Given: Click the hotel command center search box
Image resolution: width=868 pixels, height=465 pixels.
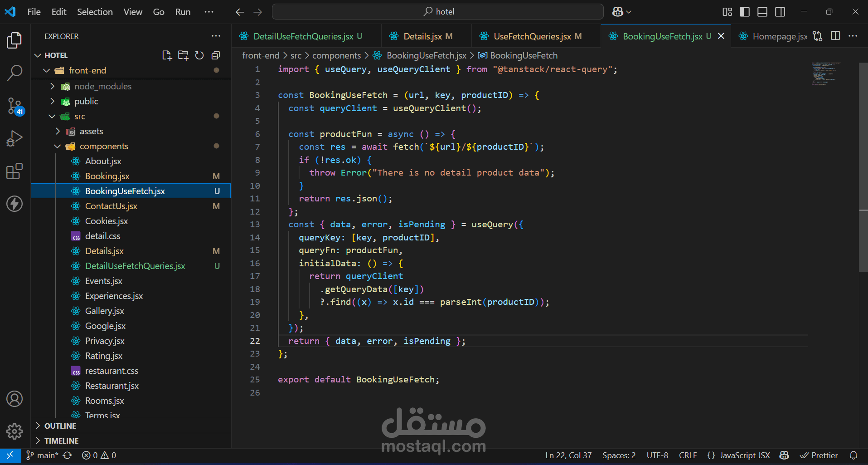Looking at the screenshot, I should (x=437, y=12).
